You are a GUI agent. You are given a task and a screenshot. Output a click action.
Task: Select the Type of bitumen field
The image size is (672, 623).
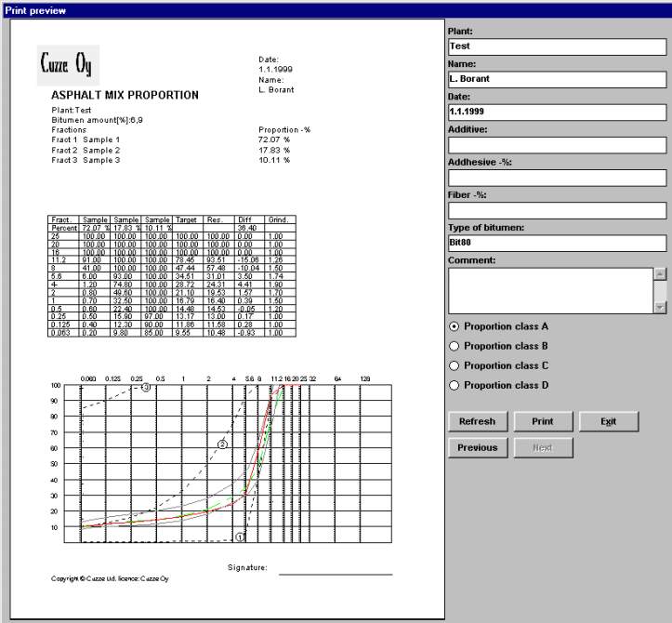[x=557, y=244]
